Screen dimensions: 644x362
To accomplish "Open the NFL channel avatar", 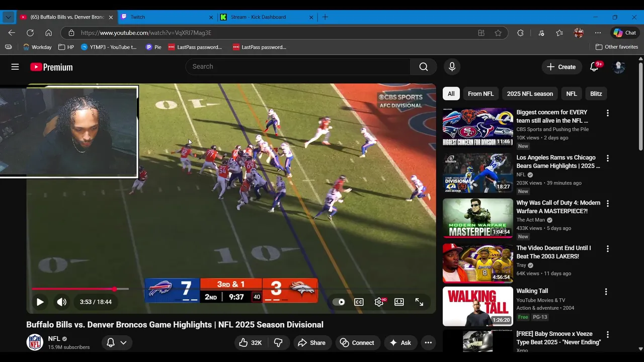I will (35, 342).
